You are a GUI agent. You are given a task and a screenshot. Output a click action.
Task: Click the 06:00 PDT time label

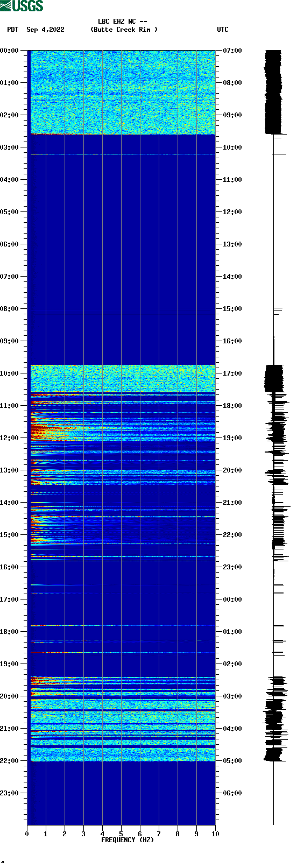pos(10,244)
